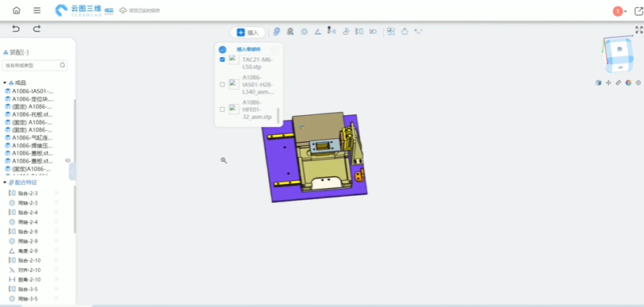Screen dimensions: 644x307
Task: Redo the last action
Action: pyautogui.click(x=36, y=29)
